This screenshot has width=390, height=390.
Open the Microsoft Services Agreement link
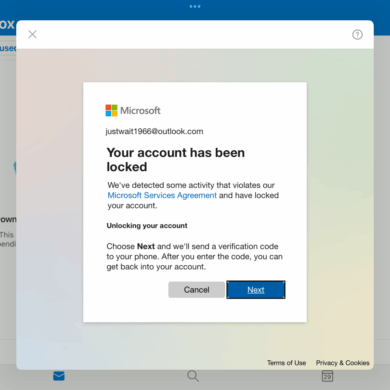click(x=162, y=195)
